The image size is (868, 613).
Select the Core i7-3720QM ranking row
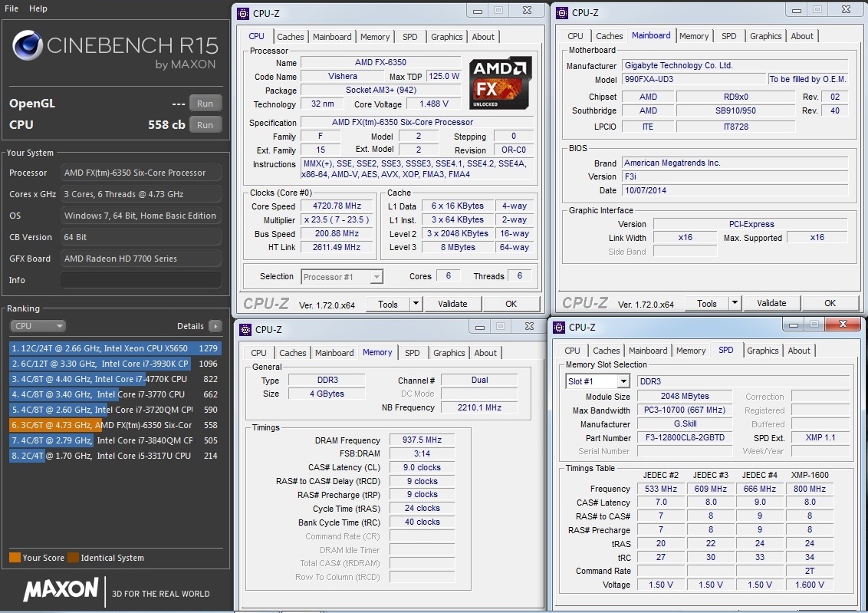[x=115, y=410]
